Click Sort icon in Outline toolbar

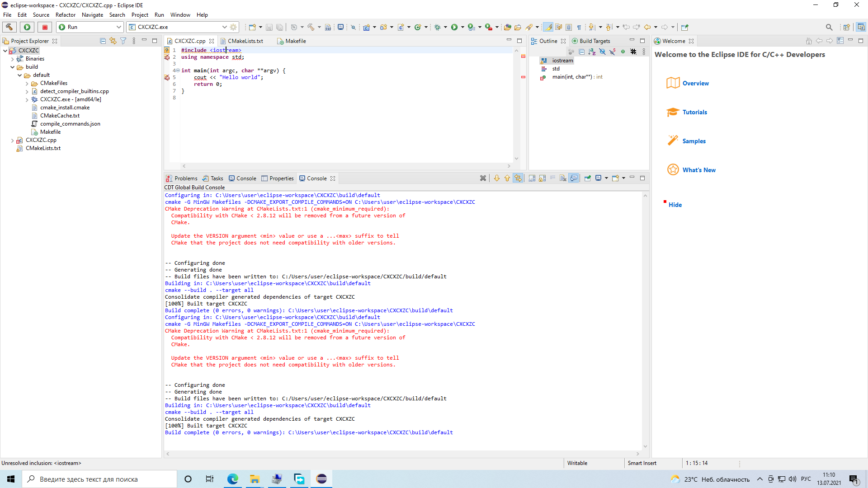click(x=592, y=52)
